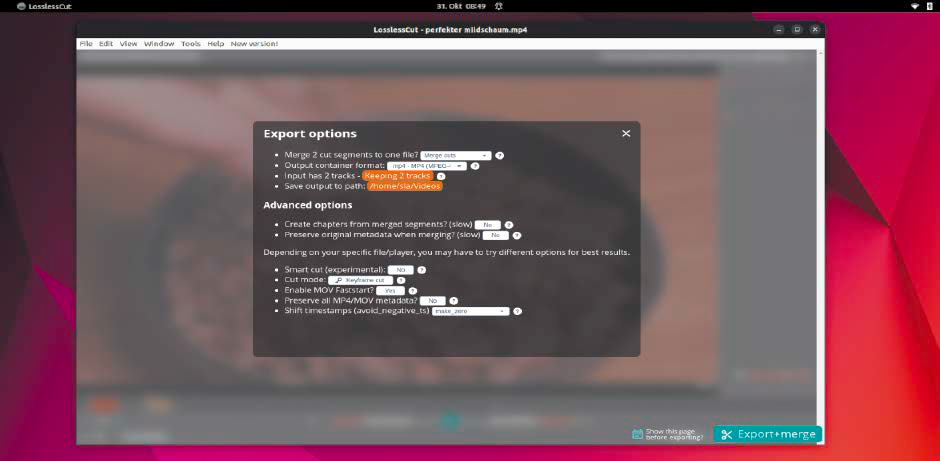Open the LosslessCut app menu in top bar
The image size is (940, 461).
(44, 6)
